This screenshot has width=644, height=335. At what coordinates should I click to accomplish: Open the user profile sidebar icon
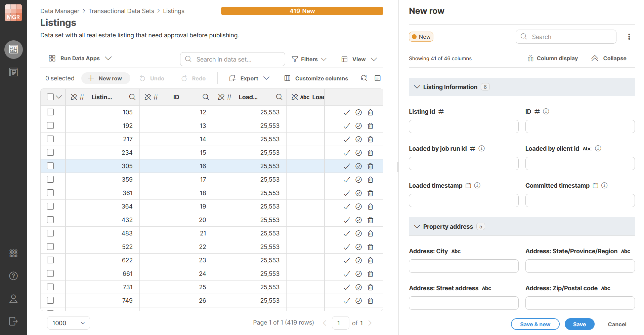[13, 299]
